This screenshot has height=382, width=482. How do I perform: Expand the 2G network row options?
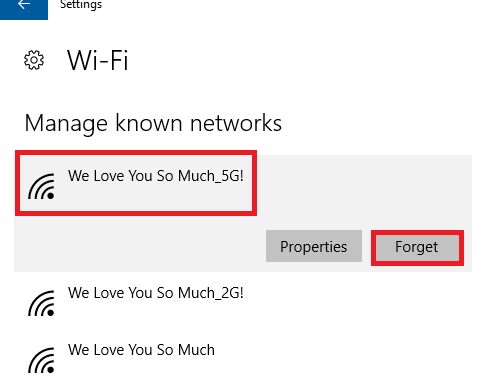pyautogui.click(x=243, y=300)
